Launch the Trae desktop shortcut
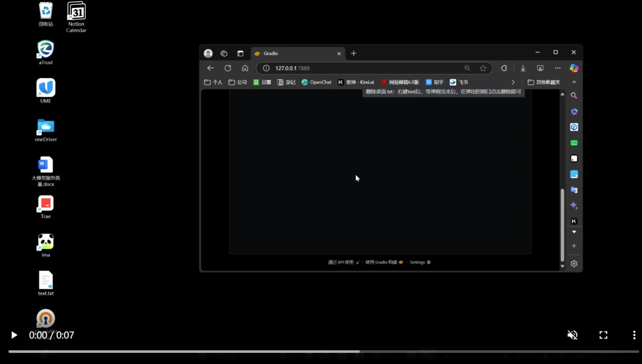Image resolution: width=642 pixels, height=364 pixels. 46,207
